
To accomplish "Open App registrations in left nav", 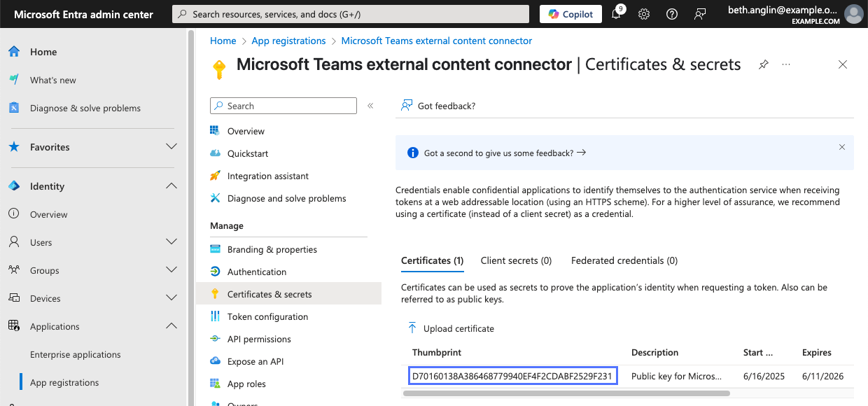I will click(x=64, y=382).
